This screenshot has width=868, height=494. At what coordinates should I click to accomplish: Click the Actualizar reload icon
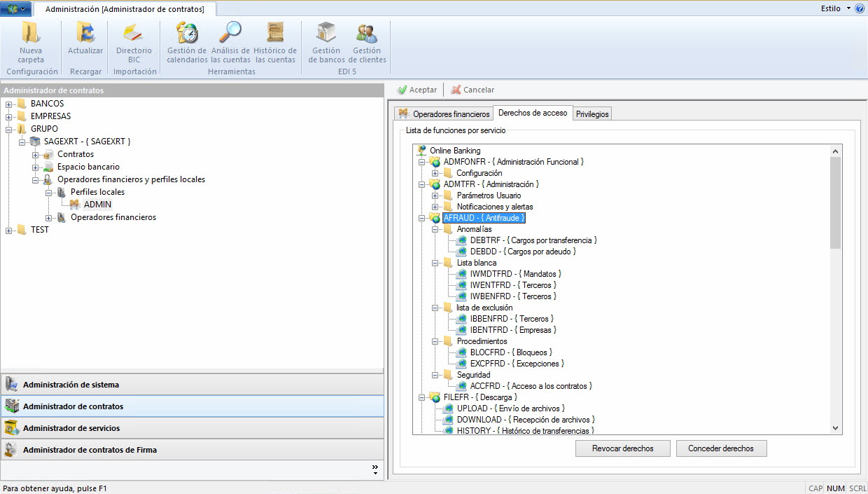point(85,34)
